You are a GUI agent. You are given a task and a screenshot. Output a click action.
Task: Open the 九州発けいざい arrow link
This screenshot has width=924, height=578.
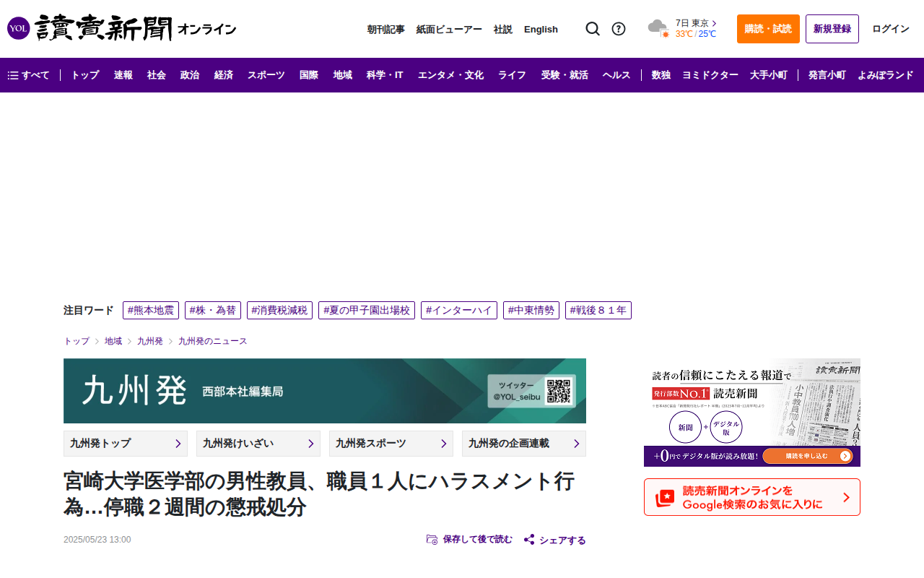point(258,444)
